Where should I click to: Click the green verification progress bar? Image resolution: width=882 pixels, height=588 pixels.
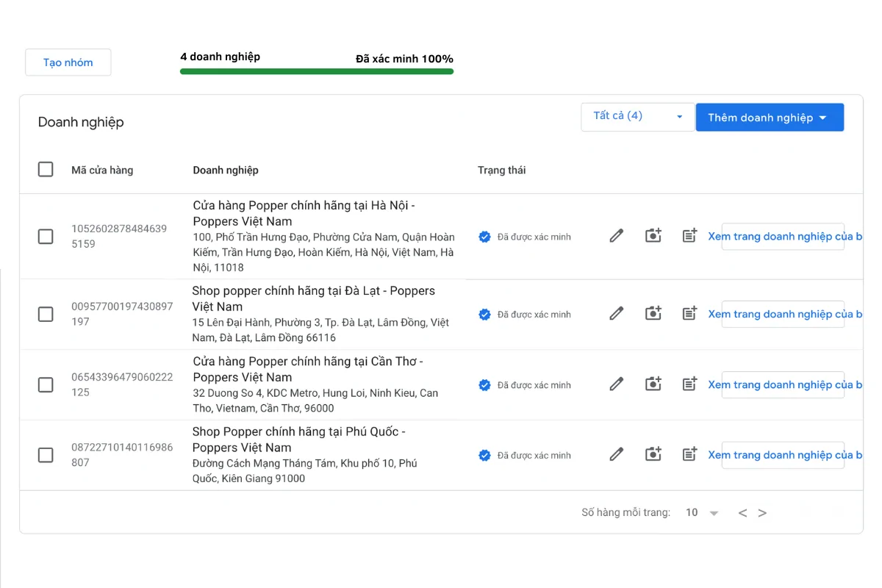pyautogui.click(x=317, y=71)
